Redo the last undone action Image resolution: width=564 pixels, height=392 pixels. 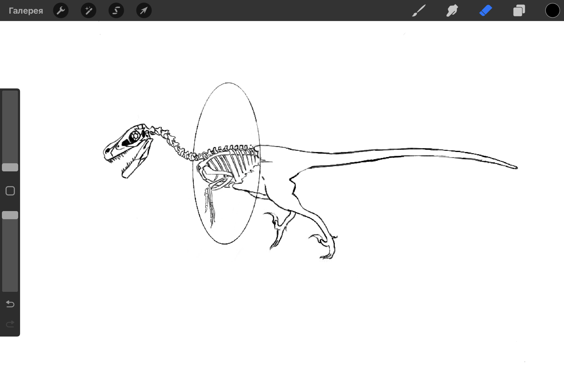(10, 324)
